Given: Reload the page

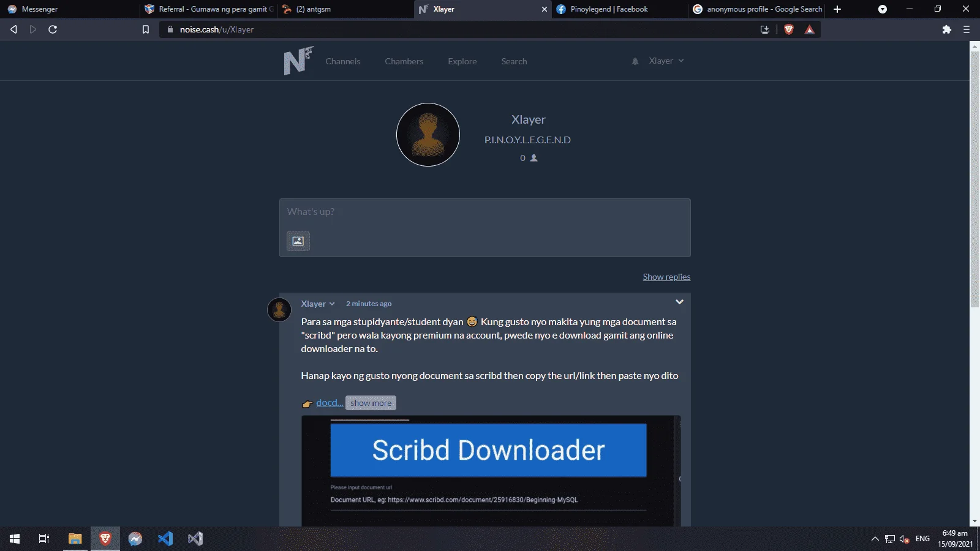Looking at the screenshot, I should pyautogui.click(x=53, y=29).
